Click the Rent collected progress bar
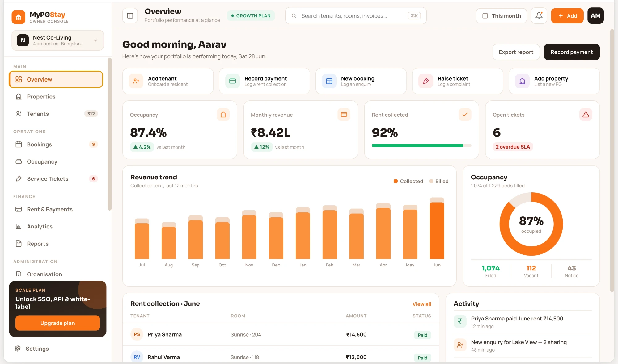The image size is (618, 364). [x=421, y=145]
